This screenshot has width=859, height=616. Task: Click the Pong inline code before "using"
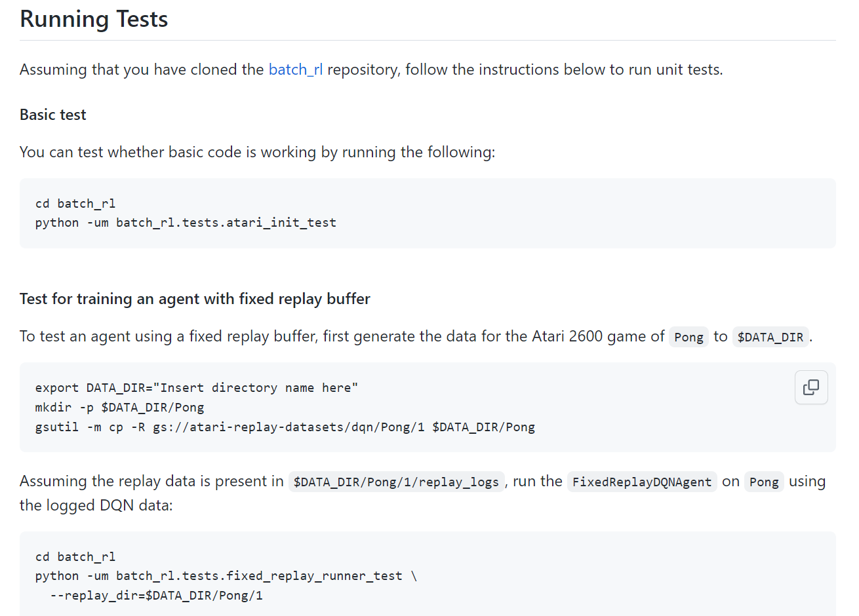click(764, 482)
